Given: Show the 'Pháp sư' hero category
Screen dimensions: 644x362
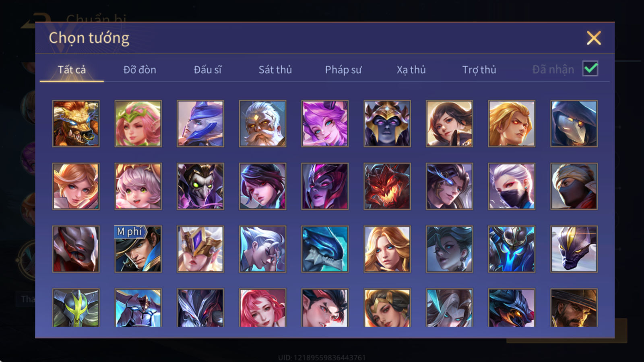Looking at the screenshot, I should point(343,70).
